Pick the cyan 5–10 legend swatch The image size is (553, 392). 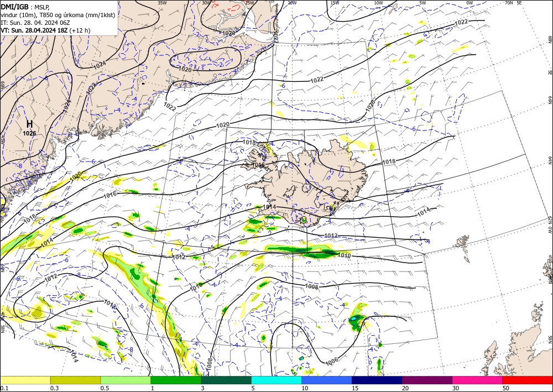[x=276, y=380]
